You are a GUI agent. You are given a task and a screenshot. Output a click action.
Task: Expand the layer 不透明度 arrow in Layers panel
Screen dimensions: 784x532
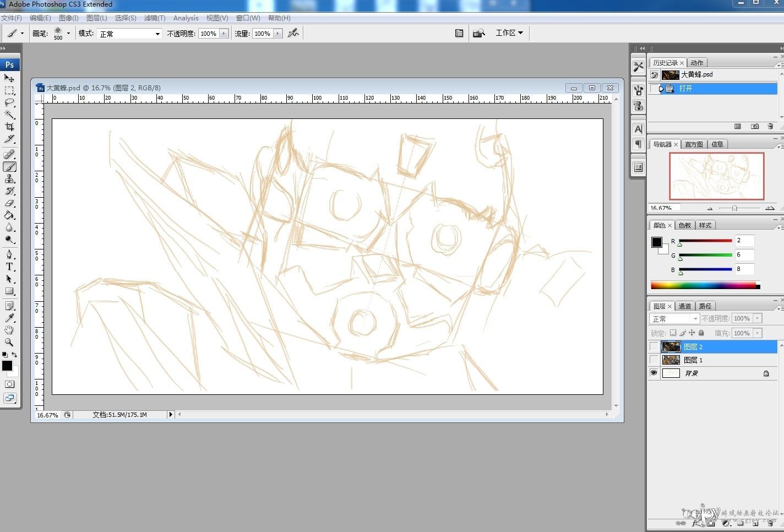pyautogui.click(x=758, y=318)
